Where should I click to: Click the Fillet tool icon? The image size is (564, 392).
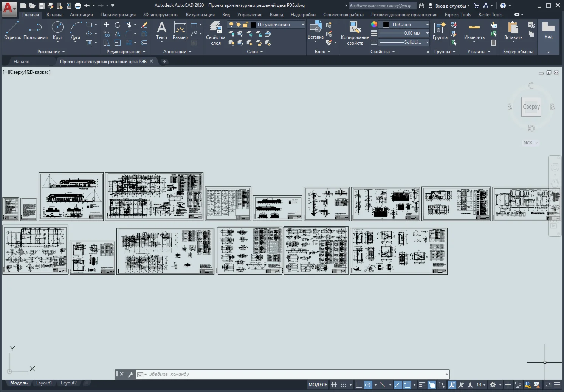coord(129,34)
